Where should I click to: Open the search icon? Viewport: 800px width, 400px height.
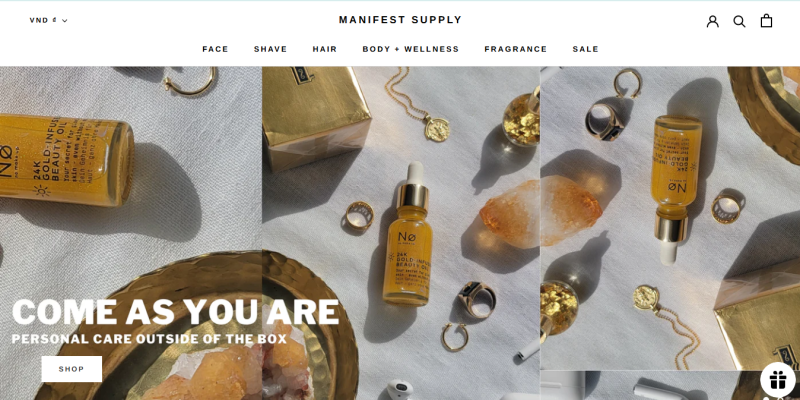(739, 21)
